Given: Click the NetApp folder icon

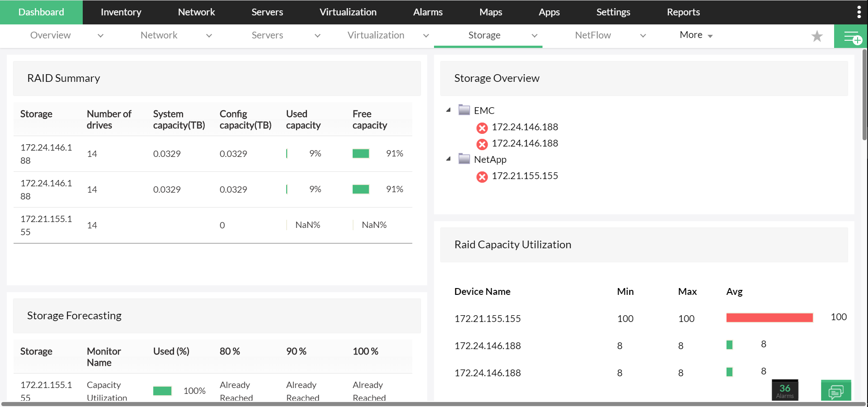Looking at the screenshot, I should coord(464,159).
